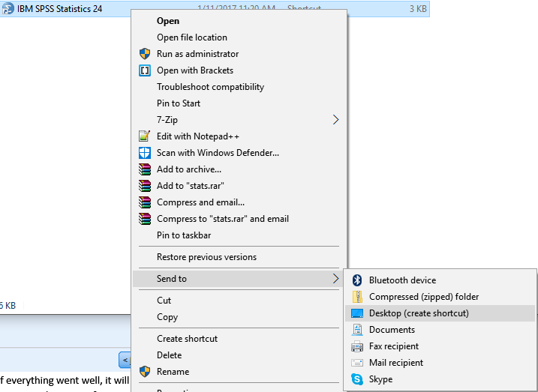Send to Skype
Viewport: 538px width, 392px height.
(x=440, y=379)
